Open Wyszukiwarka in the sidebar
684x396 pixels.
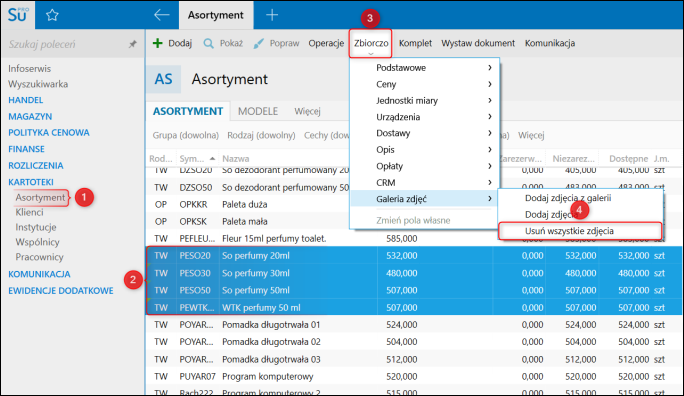(x=38, y=84)
